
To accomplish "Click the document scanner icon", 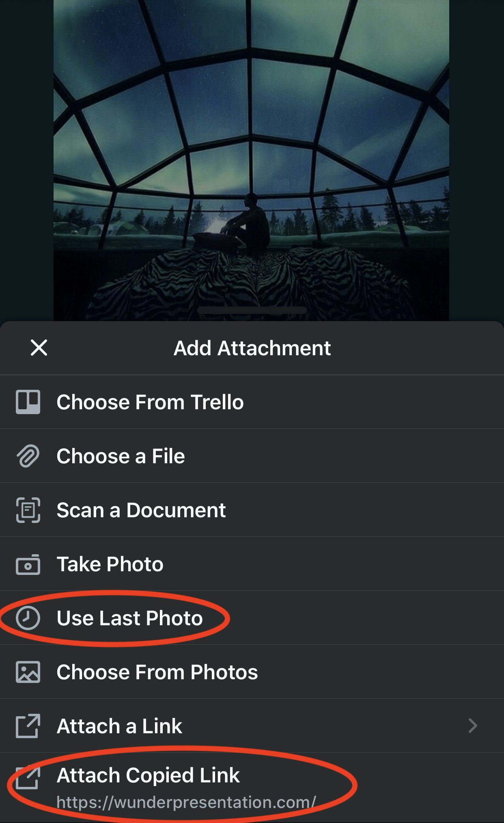I will click(x=28, y=510).
